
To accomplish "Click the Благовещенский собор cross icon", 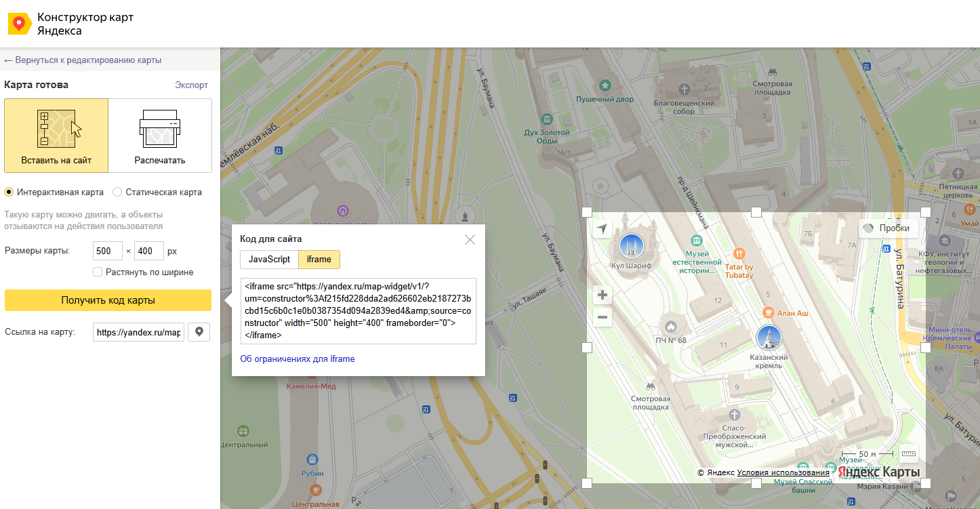I will (685, 89).
